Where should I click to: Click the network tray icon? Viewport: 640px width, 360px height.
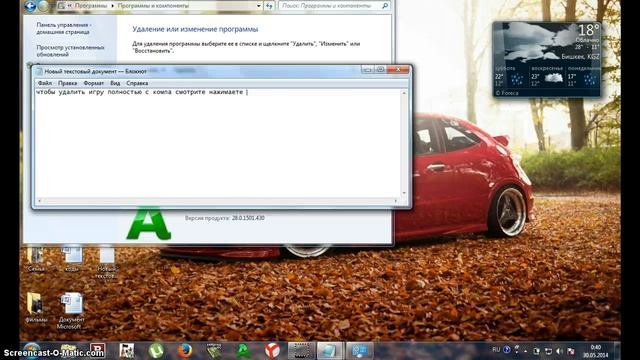(x=548, y=351)
